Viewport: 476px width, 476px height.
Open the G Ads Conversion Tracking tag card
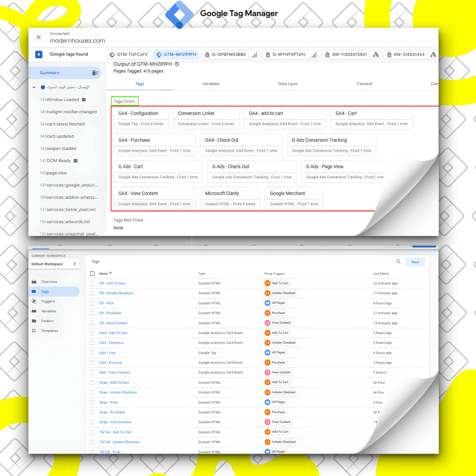[331, 145]
